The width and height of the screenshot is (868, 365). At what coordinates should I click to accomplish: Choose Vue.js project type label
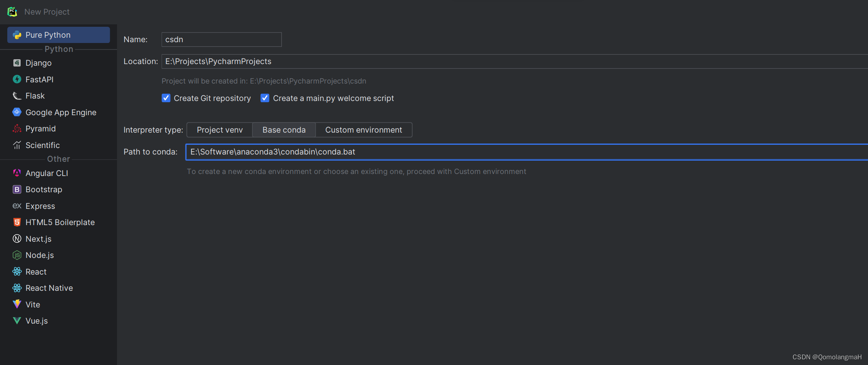click(36, 321)
